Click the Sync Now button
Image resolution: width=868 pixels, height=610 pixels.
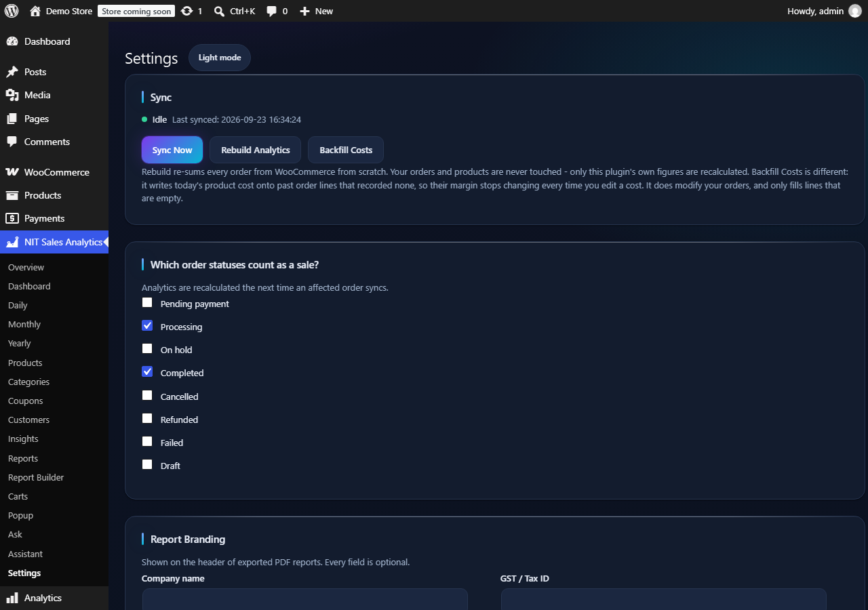(x=172, y=150)
